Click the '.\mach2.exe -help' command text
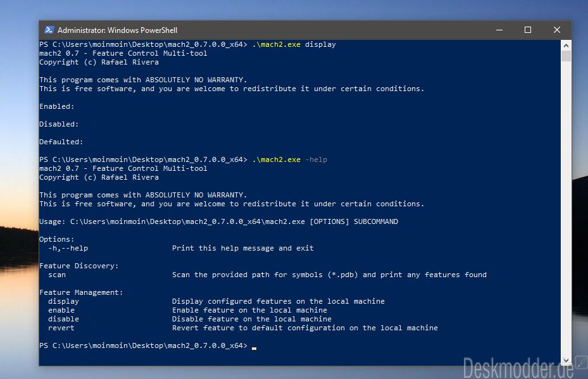Image resolution: width=588 pixels, height=379 pixels. point(289,159)
